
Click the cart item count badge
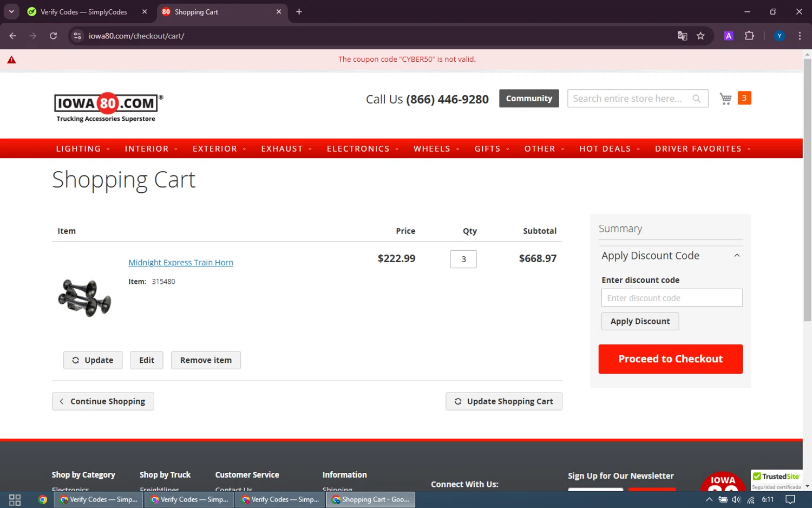(744, 98)
